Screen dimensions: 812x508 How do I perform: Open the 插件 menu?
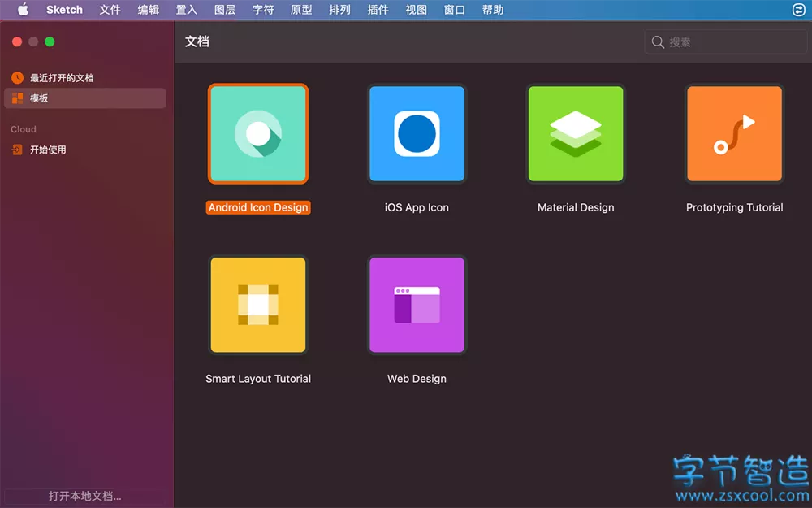pos(378,9)
